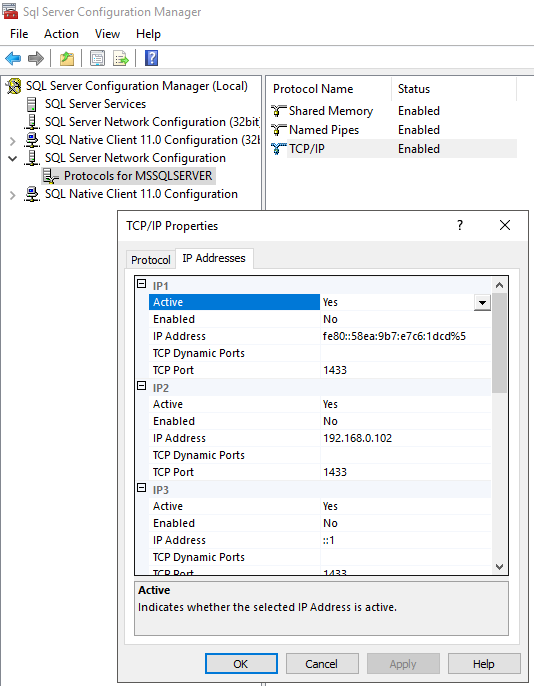Click the Forward arrow toolbar icon
Image resolution: width=534 pixels, height=686 pixels.
[36, 58]
